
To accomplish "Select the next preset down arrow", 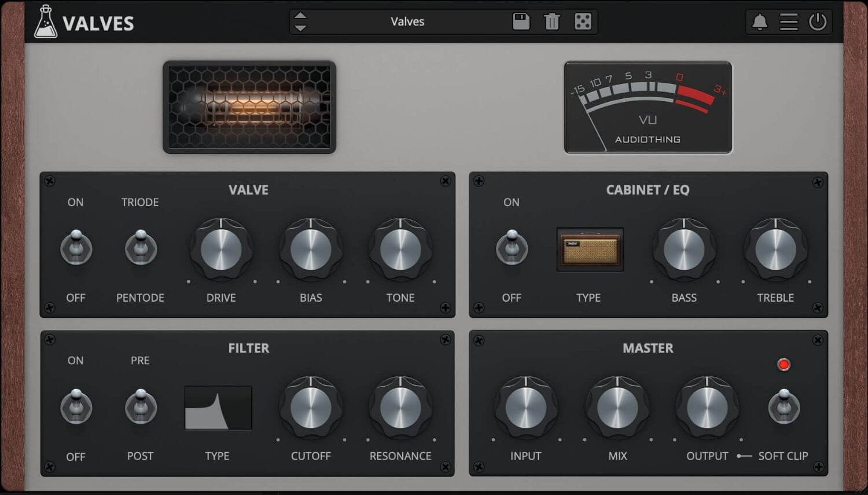I will [300, 28].
